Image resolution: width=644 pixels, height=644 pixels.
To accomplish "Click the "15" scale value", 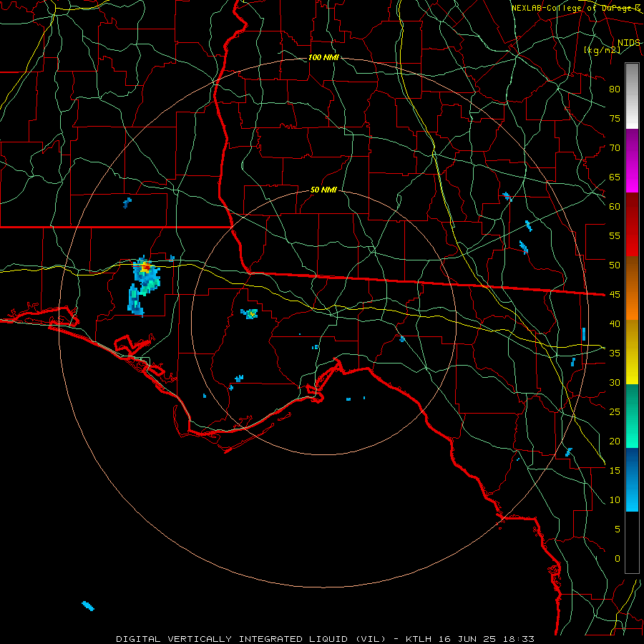I will coord(615,471).
